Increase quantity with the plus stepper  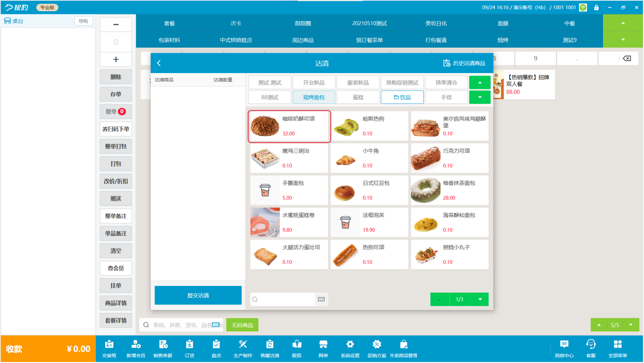point(116,59)
